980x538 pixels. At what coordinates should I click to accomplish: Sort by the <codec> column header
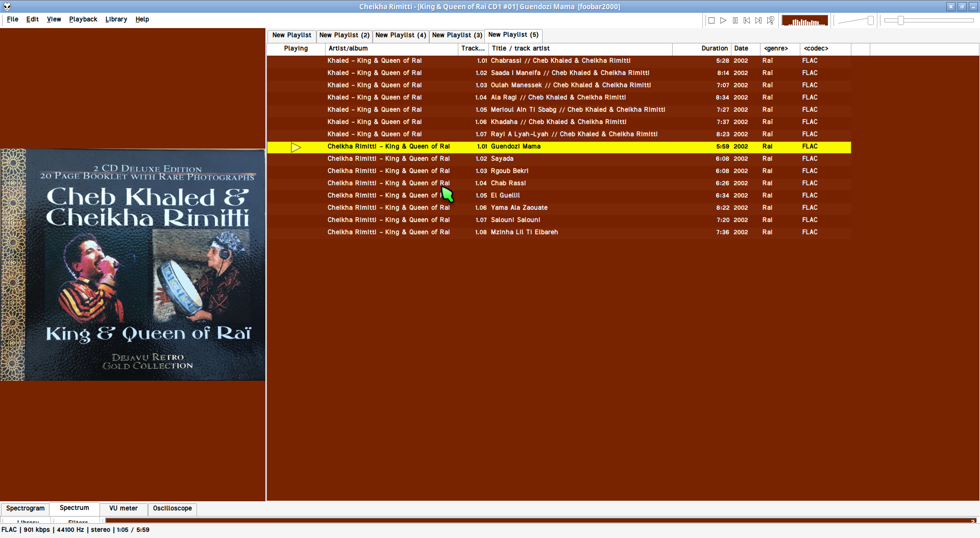[825, 48]
